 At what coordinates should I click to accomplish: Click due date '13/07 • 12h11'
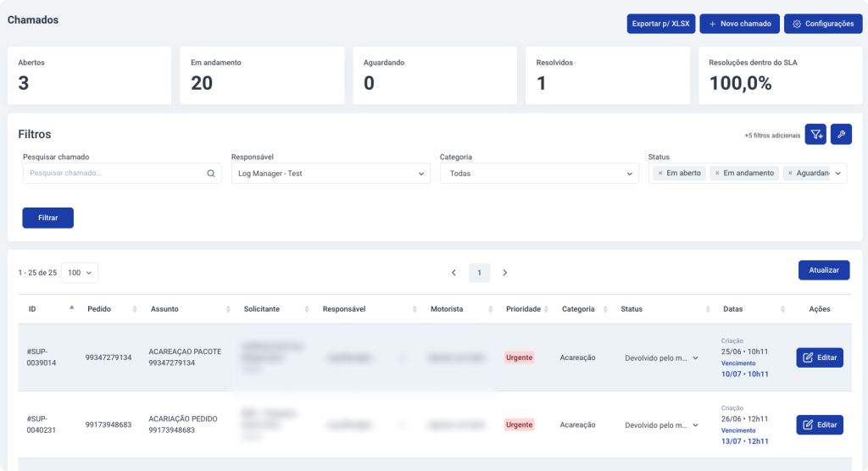click(x=744, y=441)
